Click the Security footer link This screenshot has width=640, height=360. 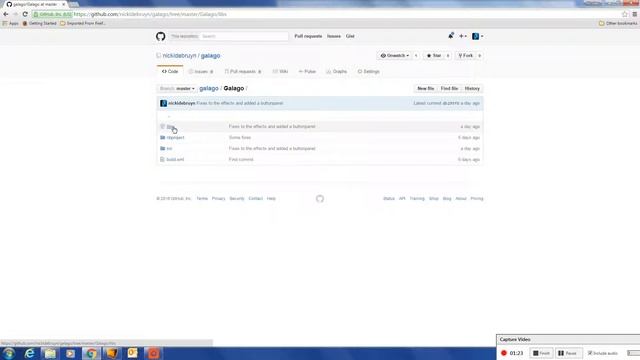pyautogui.click(x=237, y=199)
